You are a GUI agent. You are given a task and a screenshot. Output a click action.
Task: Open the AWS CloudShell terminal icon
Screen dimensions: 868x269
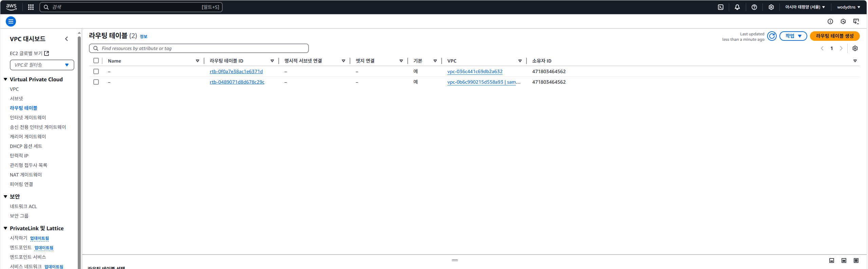point(721,7)
